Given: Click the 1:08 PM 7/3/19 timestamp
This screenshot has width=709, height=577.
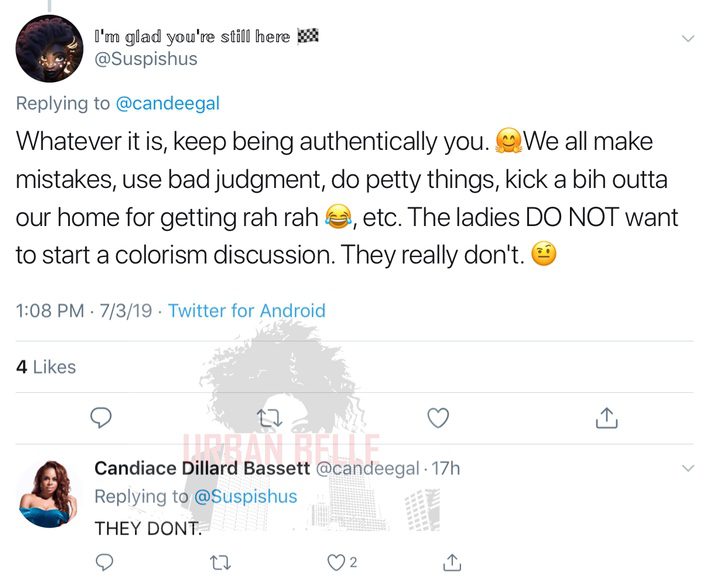Looking at the screenshot, I should coord(84,311).
